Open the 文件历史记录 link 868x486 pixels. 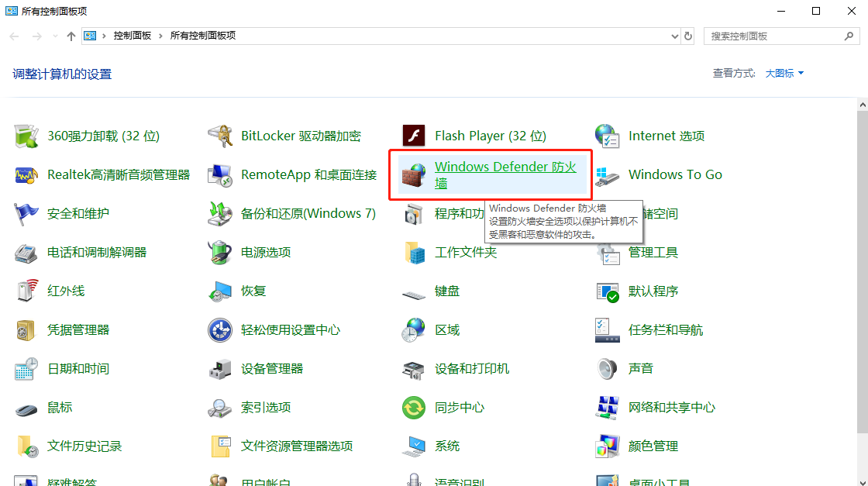pyautogui.click(x=84, y=446)
